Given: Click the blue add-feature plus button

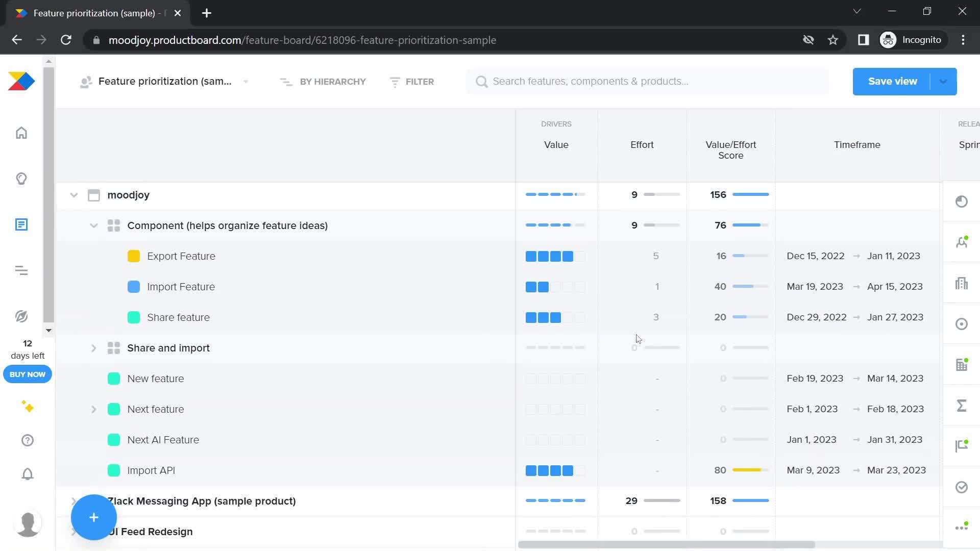Looking at the screenshot, I should coord(94,517).
